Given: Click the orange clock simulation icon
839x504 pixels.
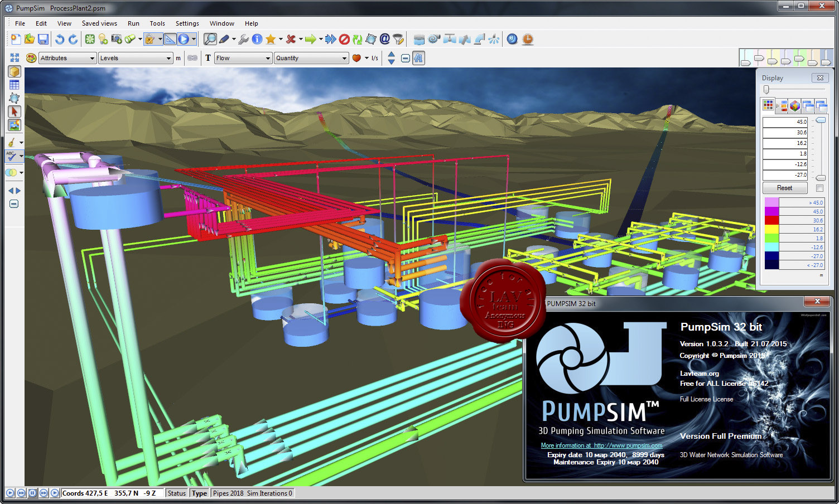Looking at the screenshot, I should click(528, 39).
